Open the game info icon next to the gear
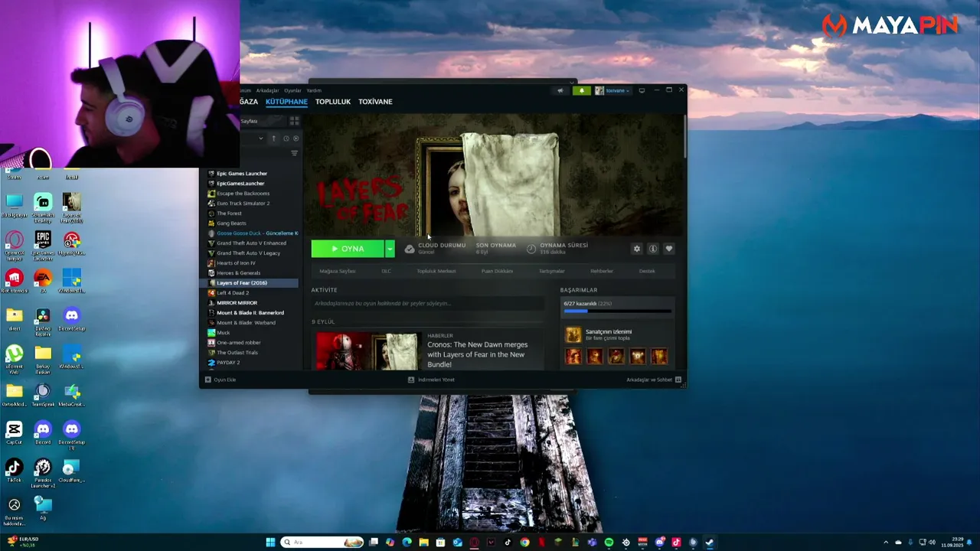This screenshot has width=980, height=551. coord(653,249)
